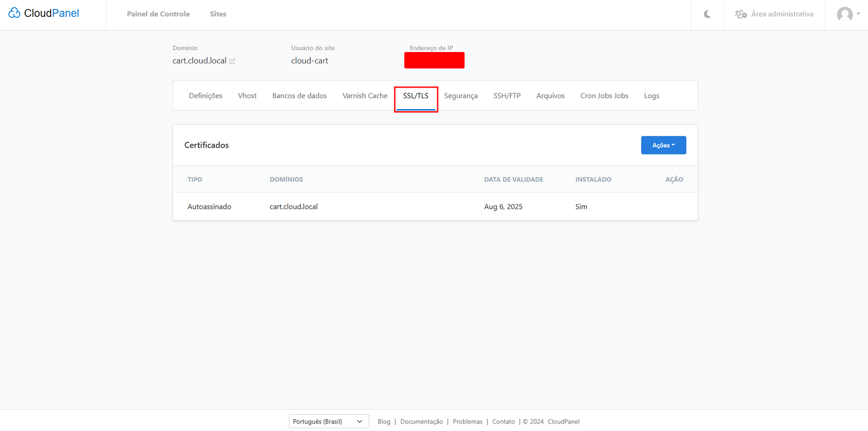Image resolution: width=868 pixels, height=431 pixels.
Task: Open the Documentação footer link
Action: pos(422,422)
